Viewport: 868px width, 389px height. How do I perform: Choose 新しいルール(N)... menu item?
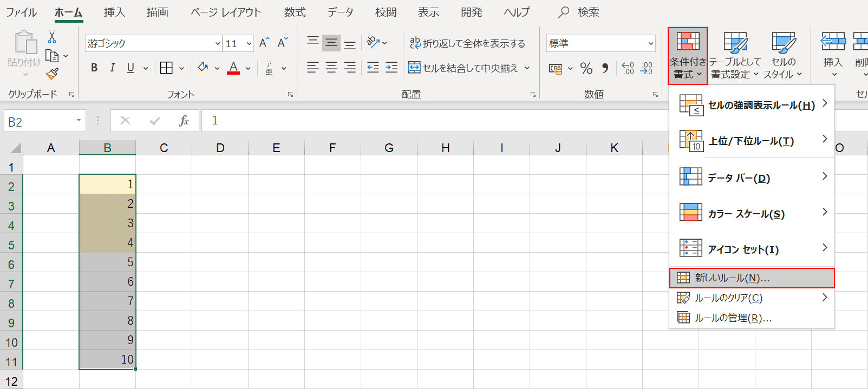pos(752,278)
